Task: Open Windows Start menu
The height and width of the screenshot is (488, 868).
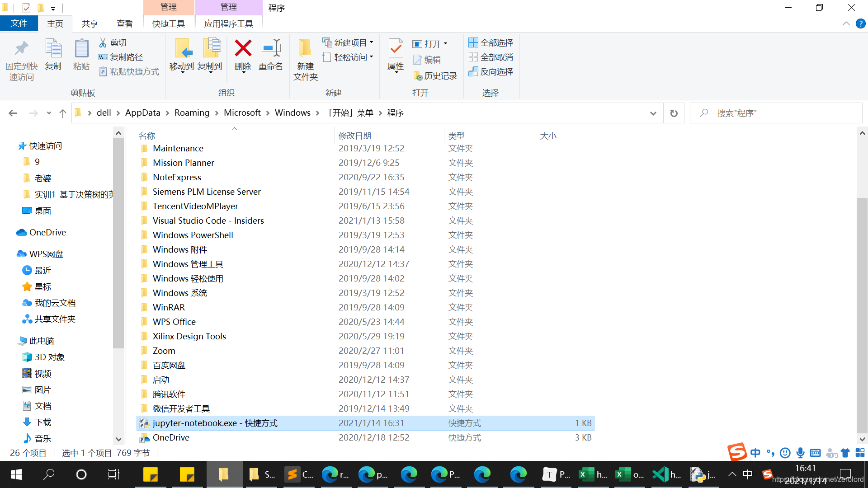Action: (x=16, y=474)
